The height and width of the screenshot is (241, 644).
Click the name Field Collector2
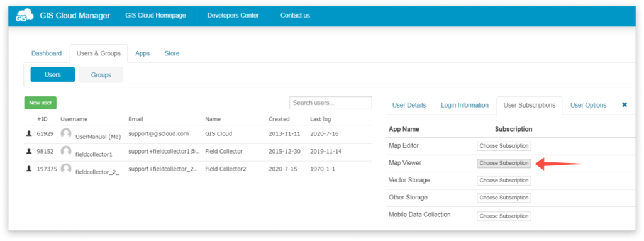coord(226,169)
